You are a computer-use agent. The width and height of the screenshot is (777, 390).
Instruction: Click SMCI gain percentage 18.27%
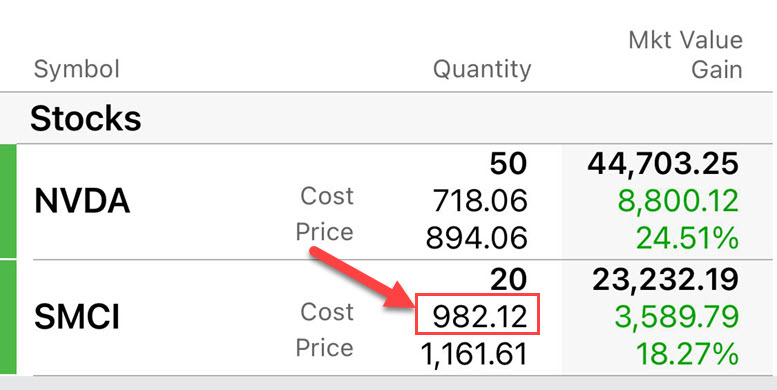(x=687, y=355)
